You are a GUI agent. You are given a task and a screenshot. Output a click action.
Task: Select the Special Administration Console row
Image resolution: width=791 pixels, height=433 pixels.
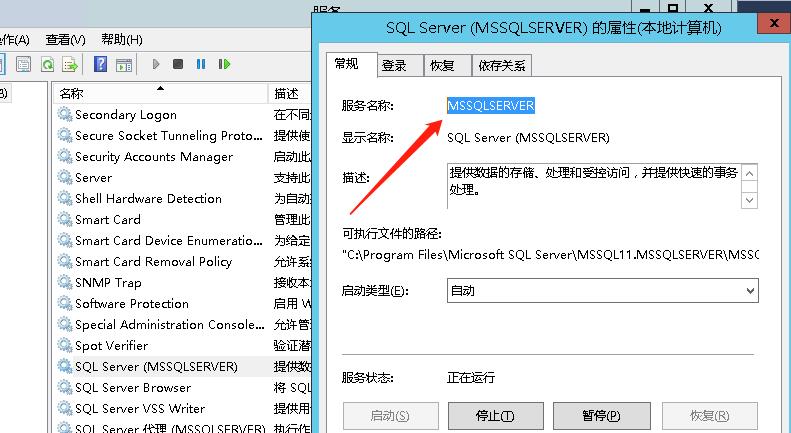182,324
